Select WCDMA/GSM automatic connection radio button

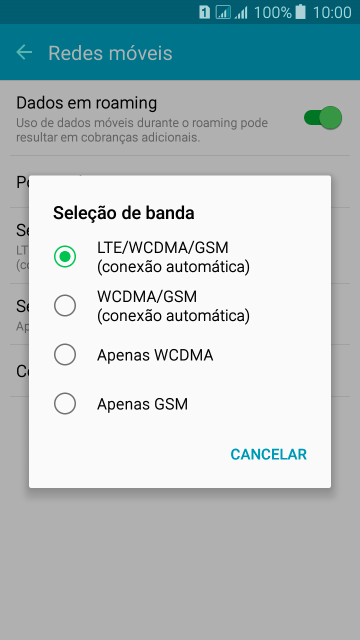[x=65, y=306]
